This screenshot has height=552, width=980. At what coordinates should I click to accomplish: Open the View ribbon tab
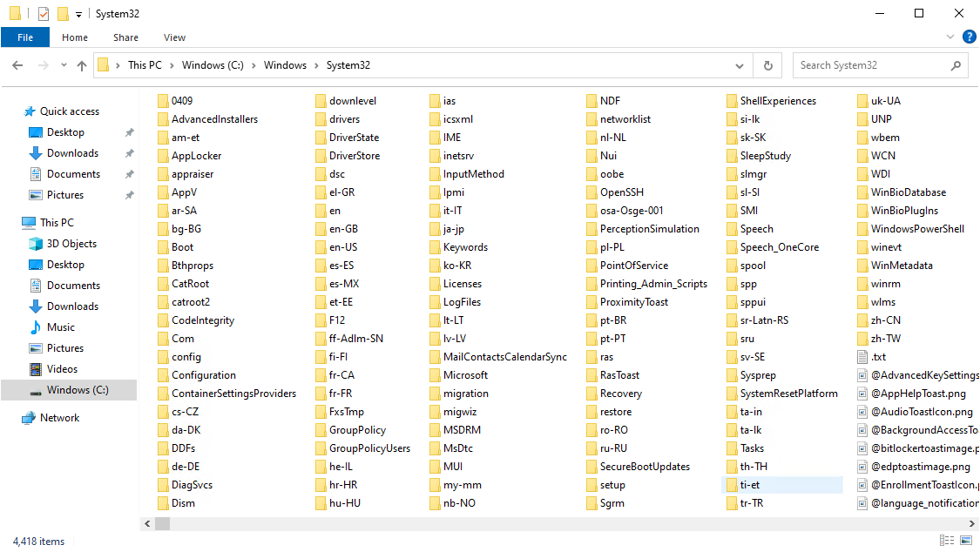pyautogui.click(x=174, y=37)
